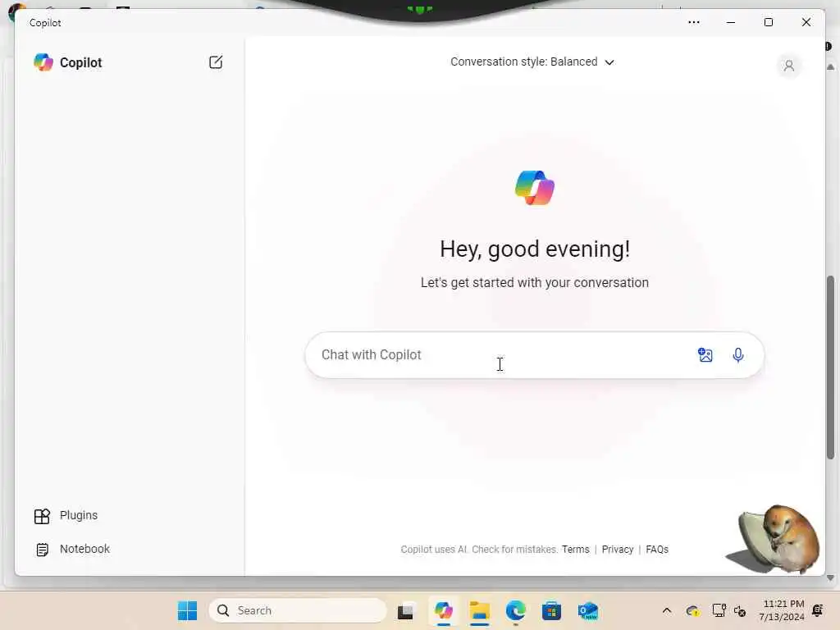
Task: Expand the Conversation style dropdown
Action: pos(532,62)
